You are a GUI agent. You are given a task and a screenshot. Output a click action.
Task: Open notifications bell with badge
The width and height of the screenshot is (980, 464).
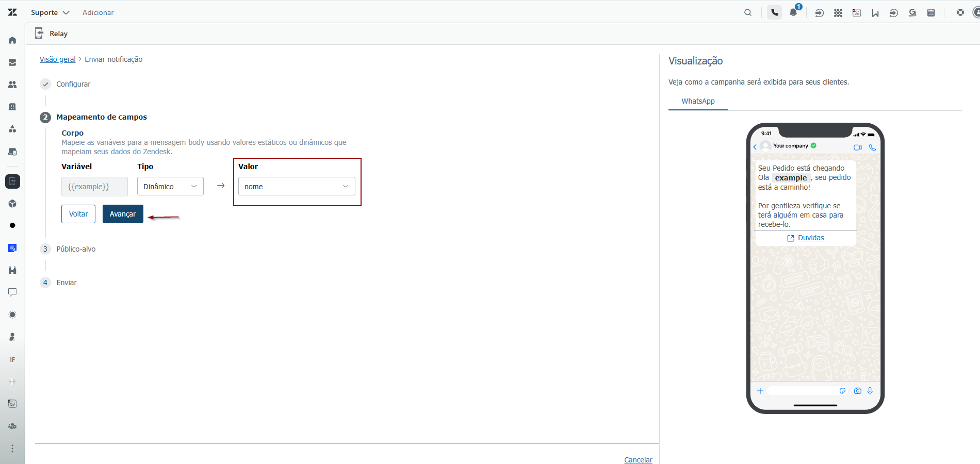point(794,12)
